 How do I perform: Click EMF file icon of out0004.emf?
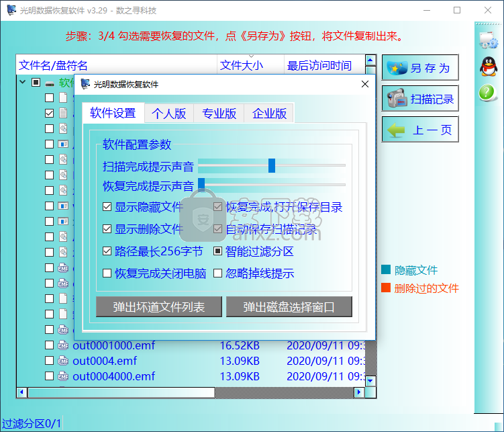[x=63, y=361]
